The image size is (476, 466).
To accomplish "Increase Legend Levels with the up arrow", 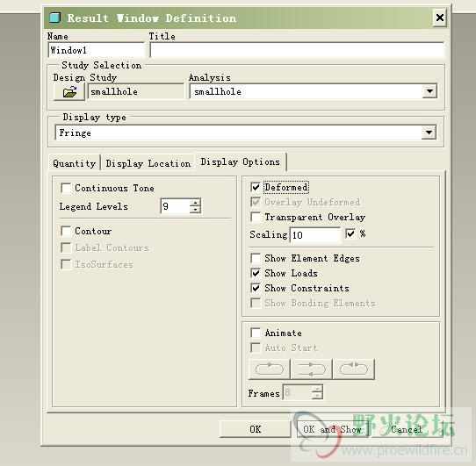I will click(x=195, y=203).
